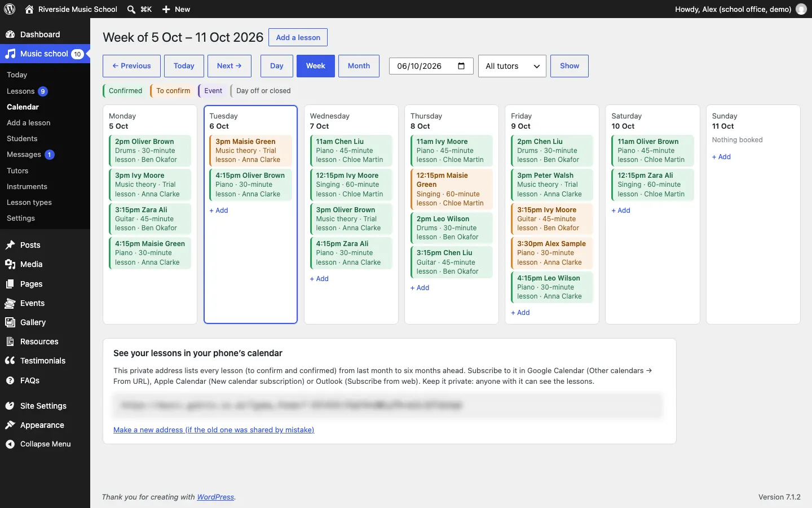This screenshot has height=508, width=812.
Task: Select the Posts pin icon
Action: (x=10, y=245)
